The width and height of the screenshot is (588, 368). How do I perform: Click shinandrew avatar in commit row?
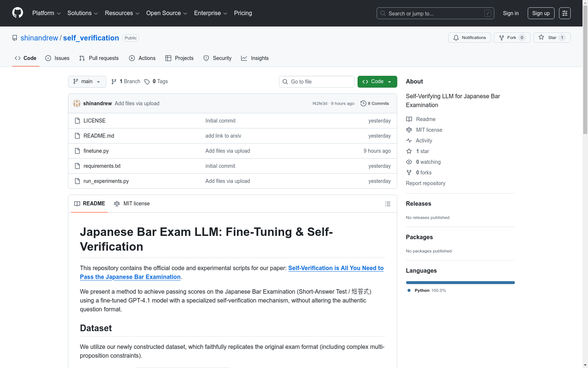77,103
